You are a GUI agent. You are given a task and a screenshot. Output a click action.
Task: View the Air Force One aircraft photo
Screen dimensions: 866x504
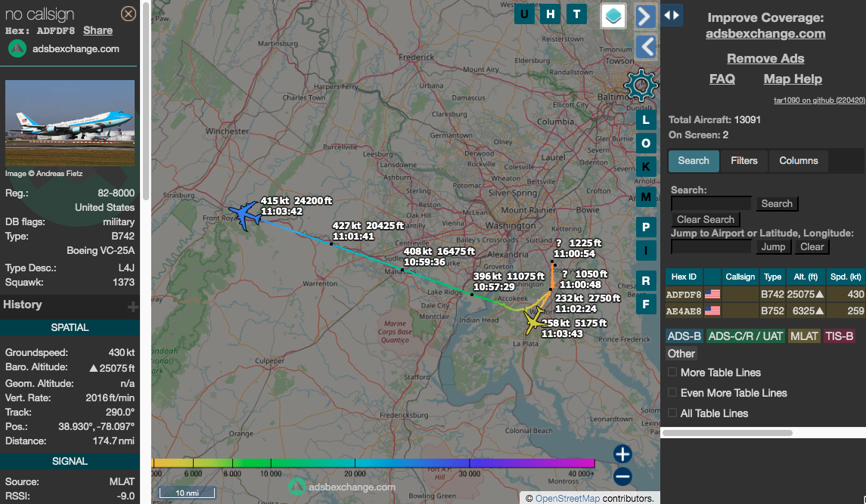tap(70, 122)
